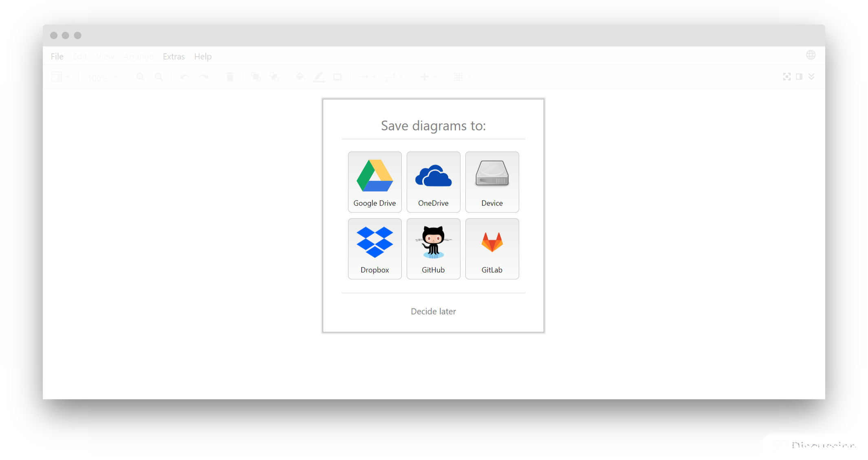Open the Edit menu

(80, 56)
